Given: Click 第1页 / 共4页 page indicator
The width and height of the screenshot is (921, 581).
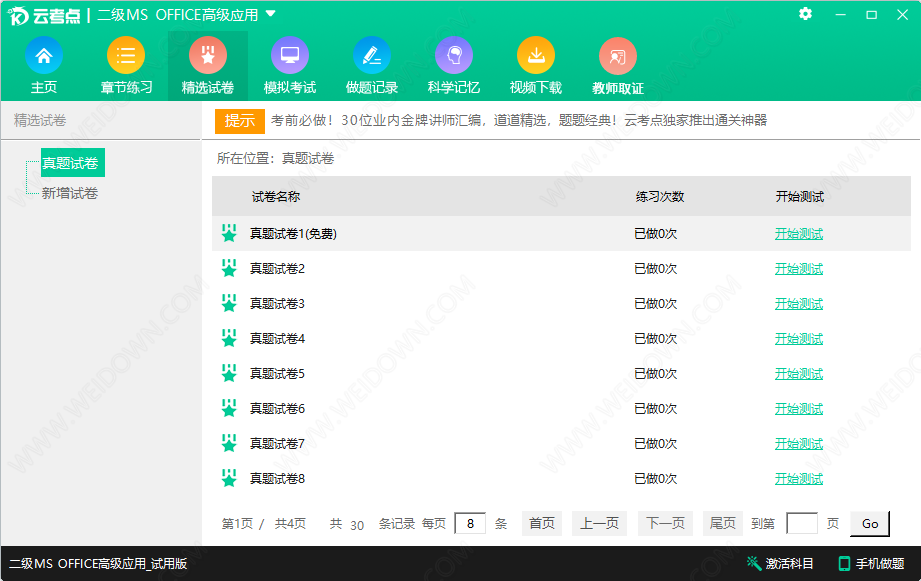Looking at the screenshot, I should [x=264, y=523].
